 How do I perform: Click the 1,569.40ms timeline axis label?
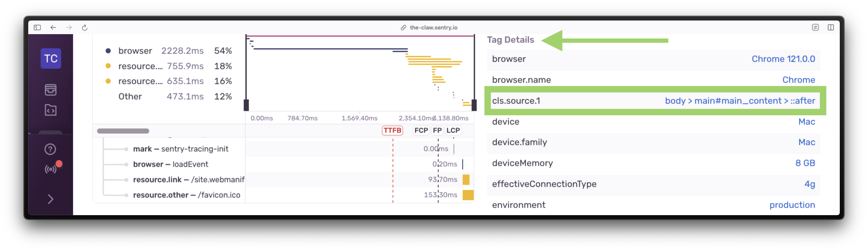pos(359,118)
